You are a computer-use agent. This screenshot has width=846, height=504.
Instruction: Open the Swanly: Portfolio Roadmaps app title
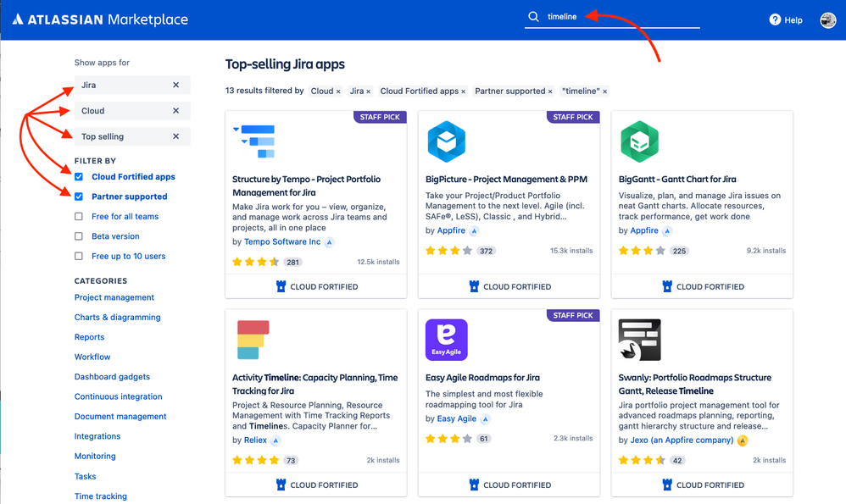[x=695, y=385]
